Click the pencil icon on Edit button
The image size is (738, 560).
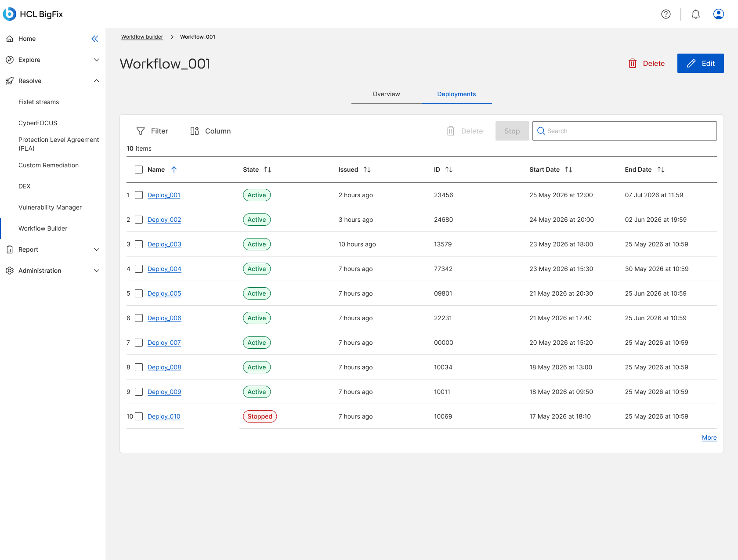coord(691,63)
